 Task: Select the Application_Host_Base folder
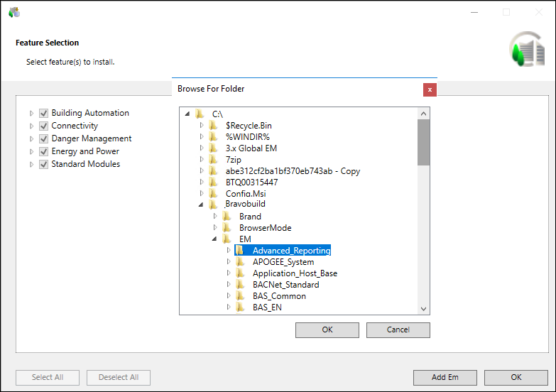(295, 273)
